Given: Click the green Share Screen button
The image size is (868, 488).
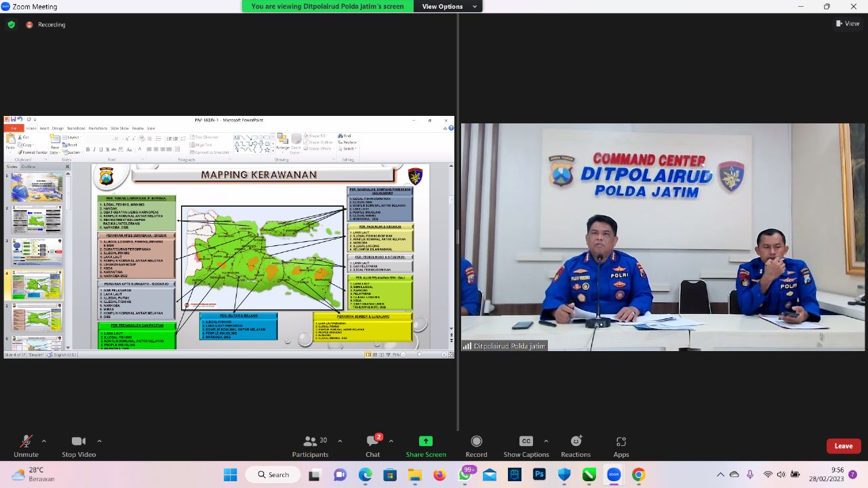Looking at the screenshot, I should [426, 445].
